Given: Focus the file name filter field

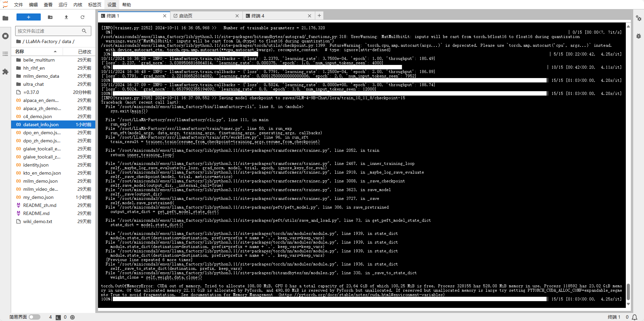Looking at the screenshot, I should [x=53, y=31].
